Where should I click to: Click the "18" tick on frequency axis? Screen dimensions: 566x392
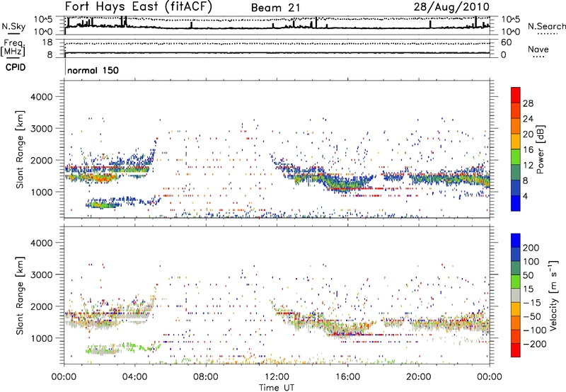tap(47, 42)
